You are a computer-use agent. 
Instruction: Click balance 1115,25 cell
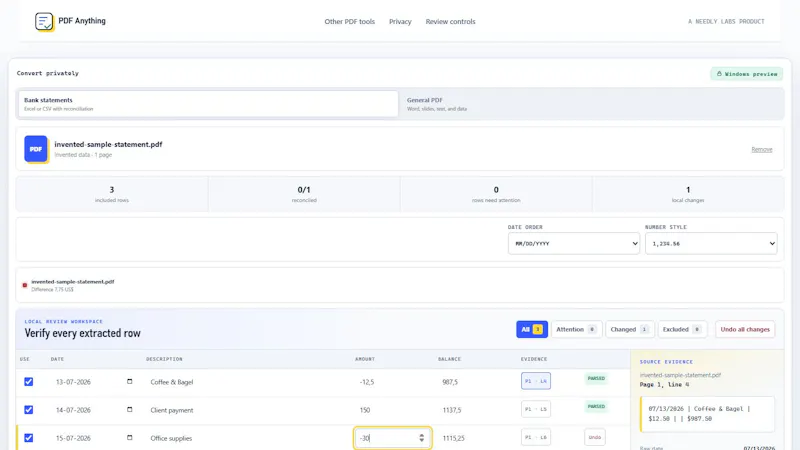point(454,438)
